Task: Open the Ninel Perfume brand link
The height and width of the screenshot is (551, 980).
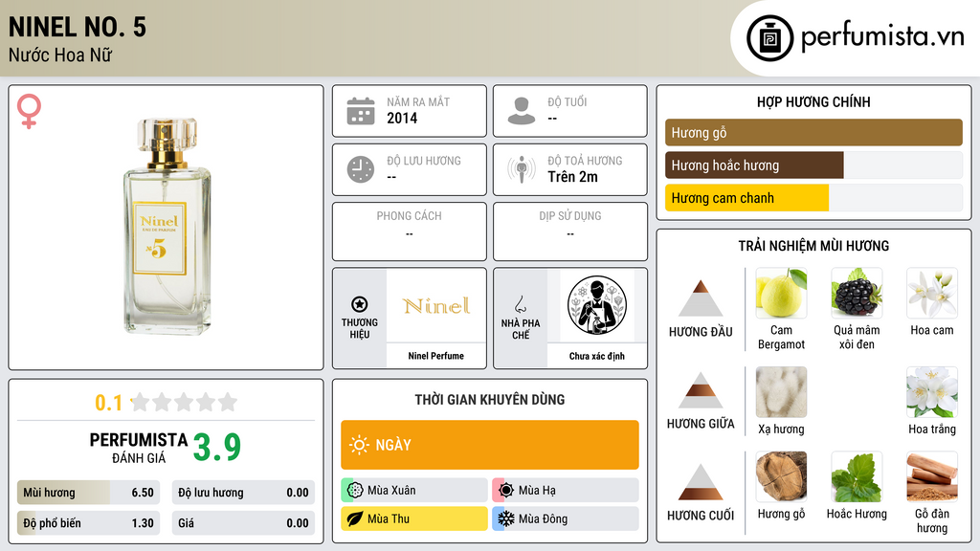Action: 435,356
